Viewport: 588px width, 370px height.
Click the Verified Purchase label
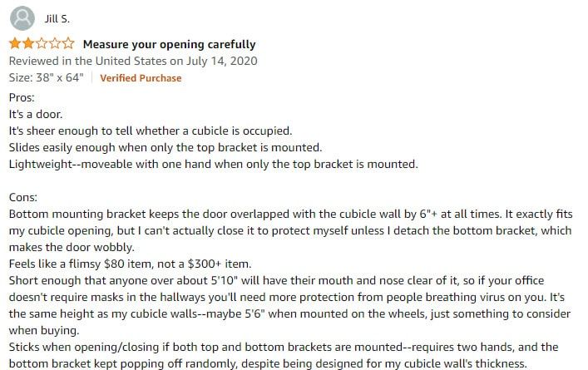(141, 78)
